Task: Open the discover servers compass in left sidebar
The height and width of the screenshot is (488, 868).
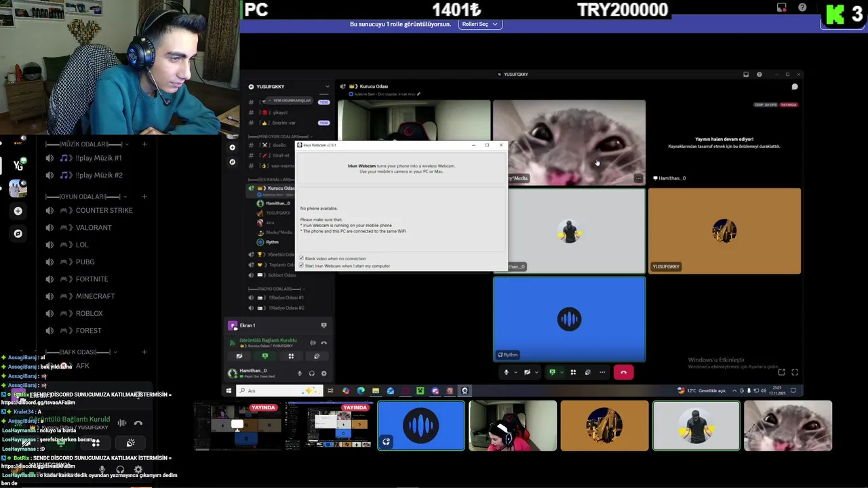Action: coord(18,233)
